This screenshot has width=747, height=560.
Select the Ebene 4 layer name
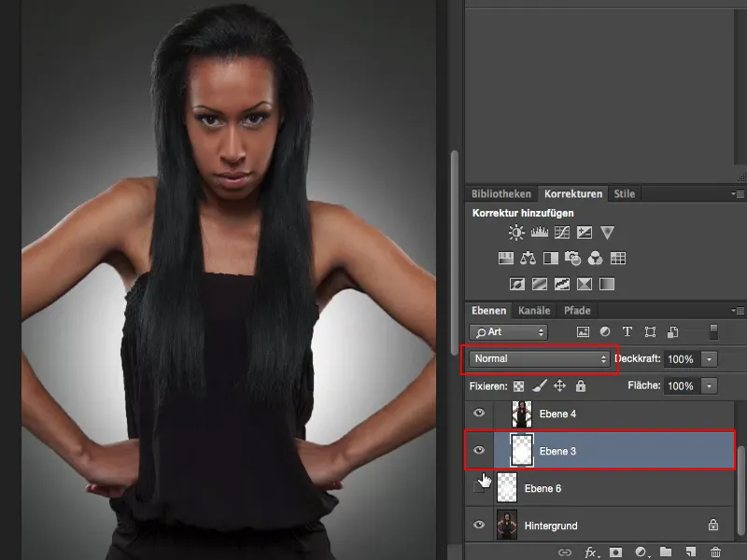click(x=557, y=413)
